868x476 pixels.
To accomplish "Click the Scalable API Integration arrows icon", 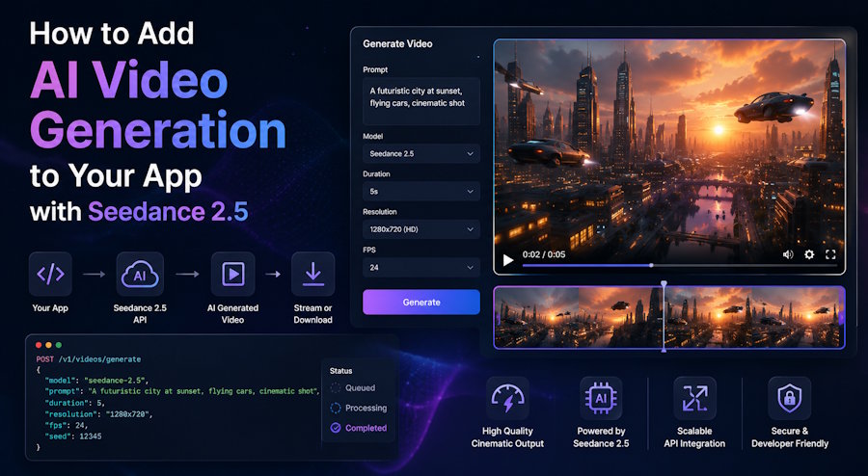I will [x=694, y=398].
